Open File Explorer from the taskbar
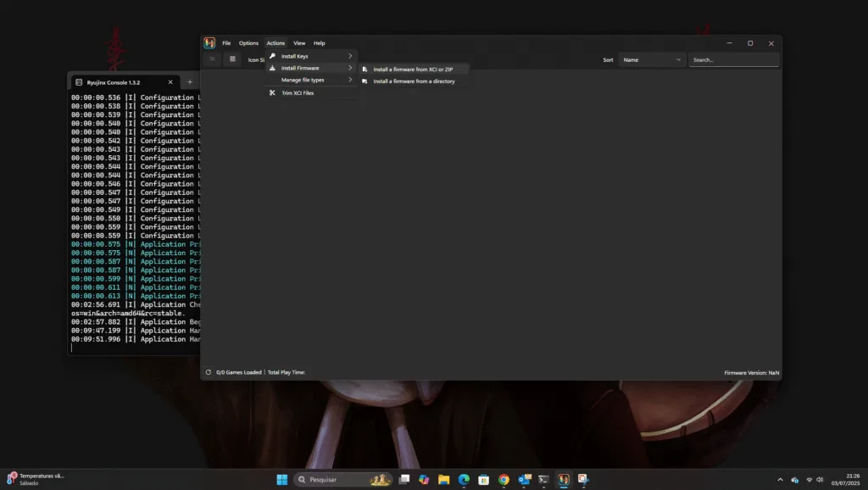868x490 pixels. pos(444,480)
